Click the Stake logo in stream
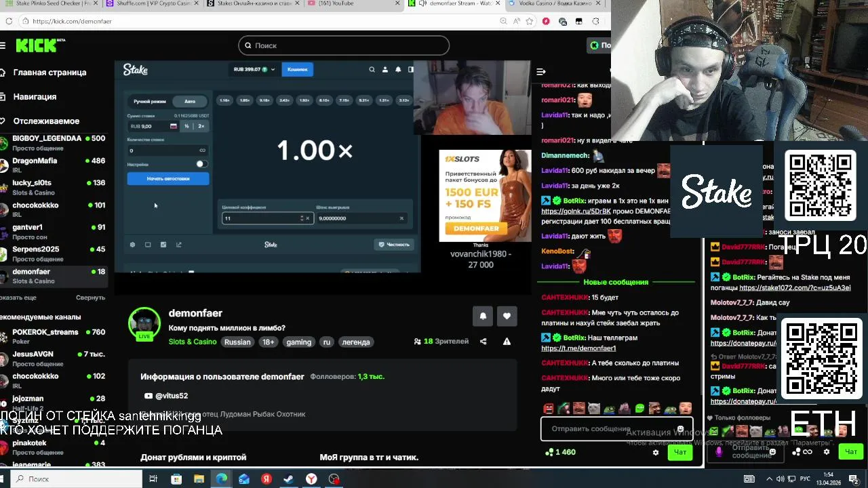 [135, 69]
